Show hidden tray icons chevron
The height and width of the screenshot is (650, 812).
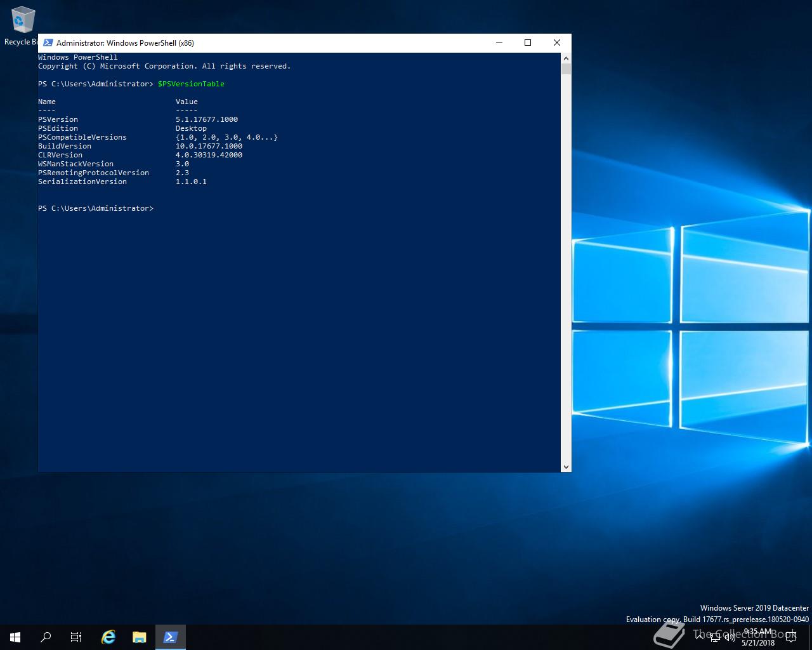[x=700, y=637]
